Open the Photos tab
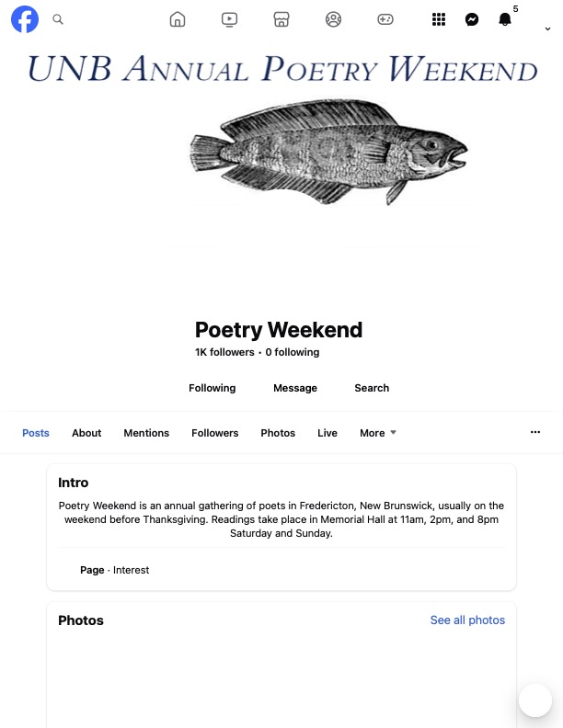 pos(278,433)
